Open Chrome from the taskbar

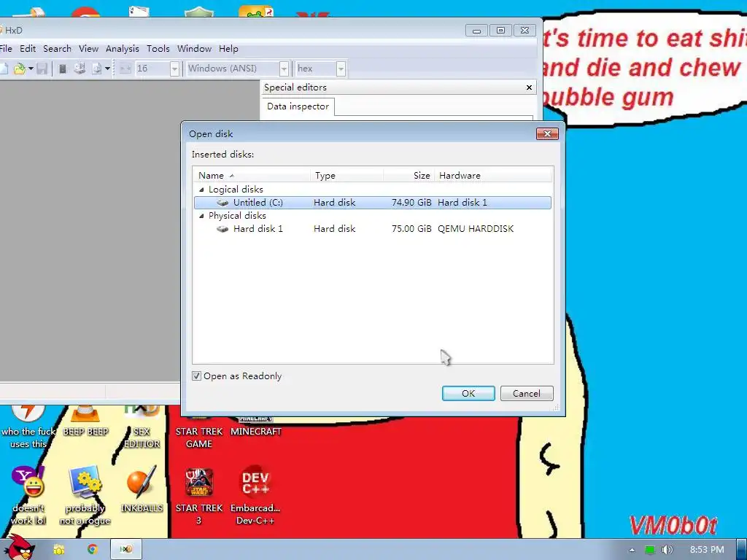[x=93, y=550]
